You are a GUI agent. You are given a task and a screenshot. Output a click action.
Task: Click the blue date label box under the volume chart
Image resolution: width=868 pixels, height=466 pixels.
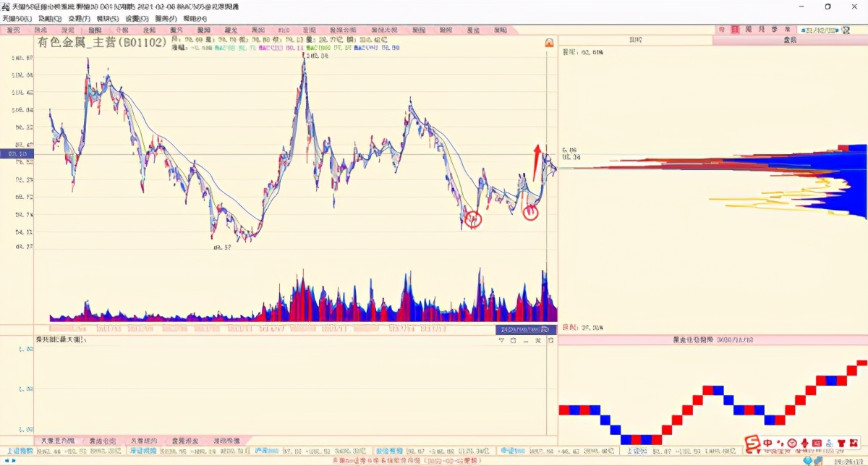(x=526, y=329)
